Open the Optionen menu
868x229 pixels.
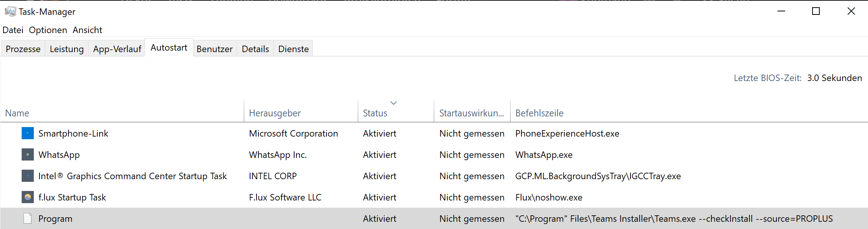pos(48,30)
